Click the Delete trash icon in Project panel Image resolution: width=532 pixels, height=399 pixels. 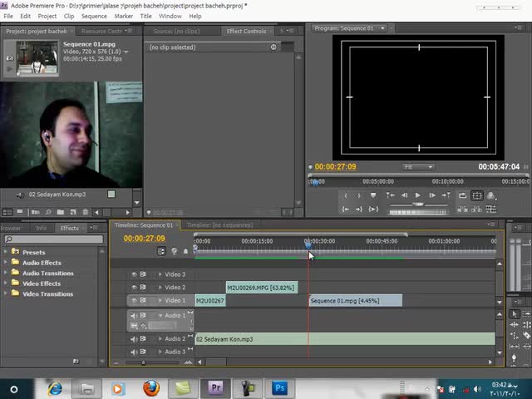tap(85, 212)
